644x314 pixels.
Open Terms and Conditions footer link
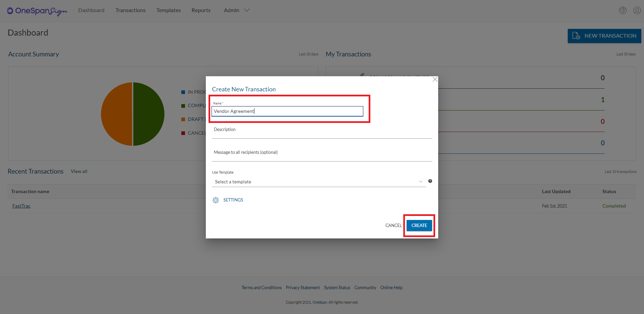(x=262, y=288)
